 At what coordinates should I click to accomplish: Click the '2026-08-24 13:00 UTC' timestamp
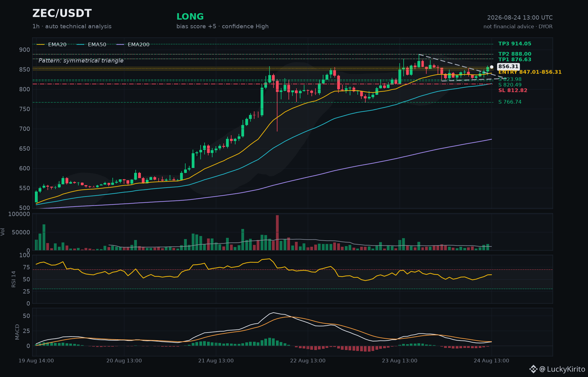(x=520, y=18)
